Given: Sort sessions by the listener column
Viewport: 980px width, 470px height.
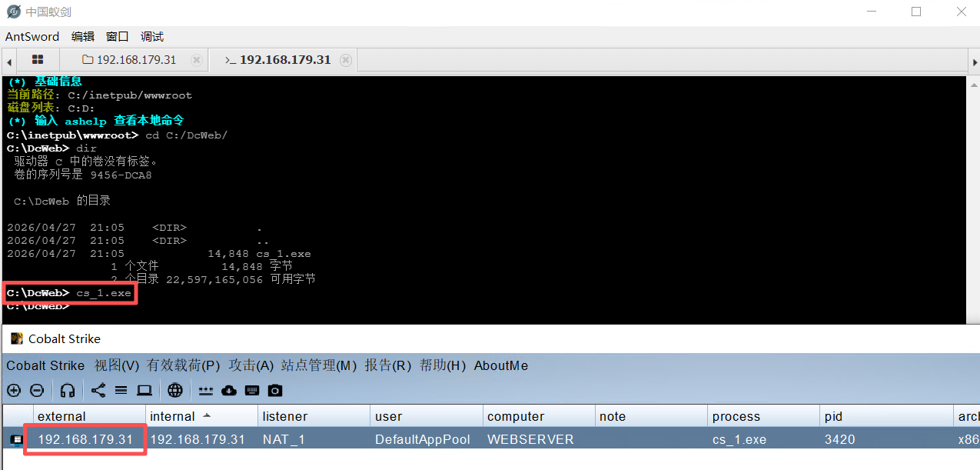Looking at the screenshot, I should (x=314, y=416).
